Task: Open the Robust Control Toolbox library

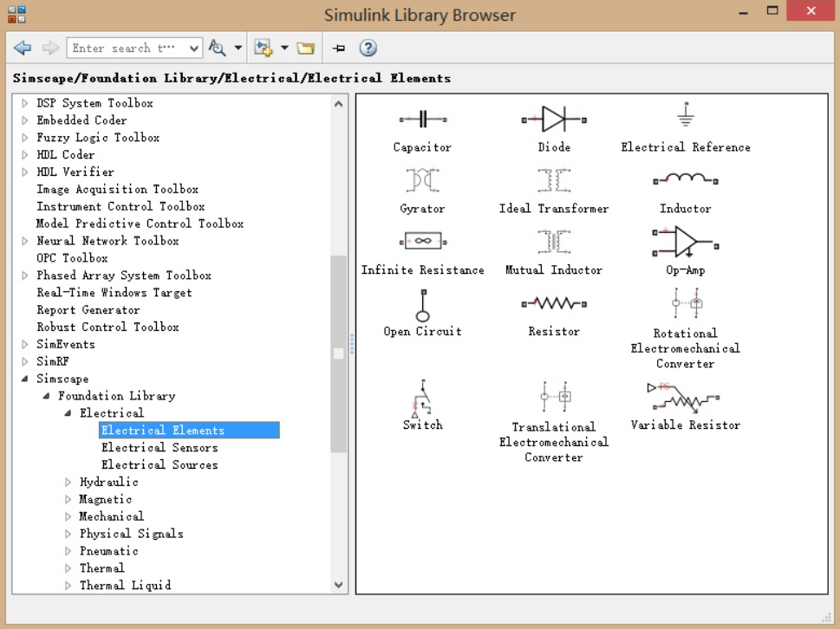Action: (107, 327)
